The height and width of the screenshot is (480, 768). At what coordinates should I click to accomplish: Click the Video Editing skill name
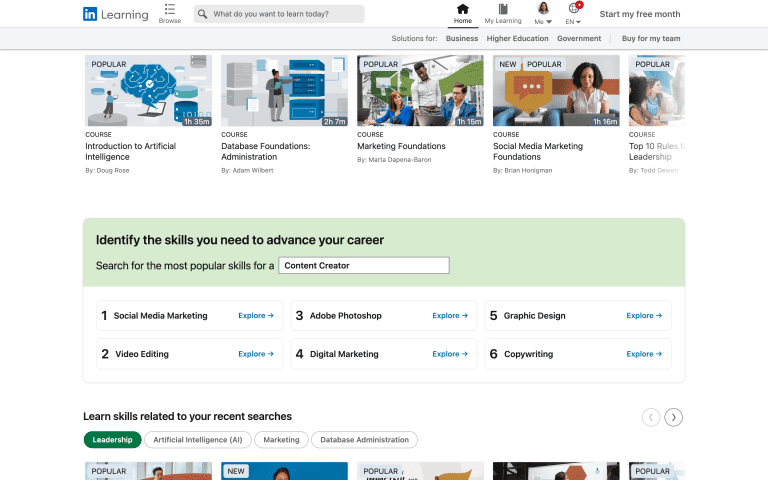(x=142, y=354)
